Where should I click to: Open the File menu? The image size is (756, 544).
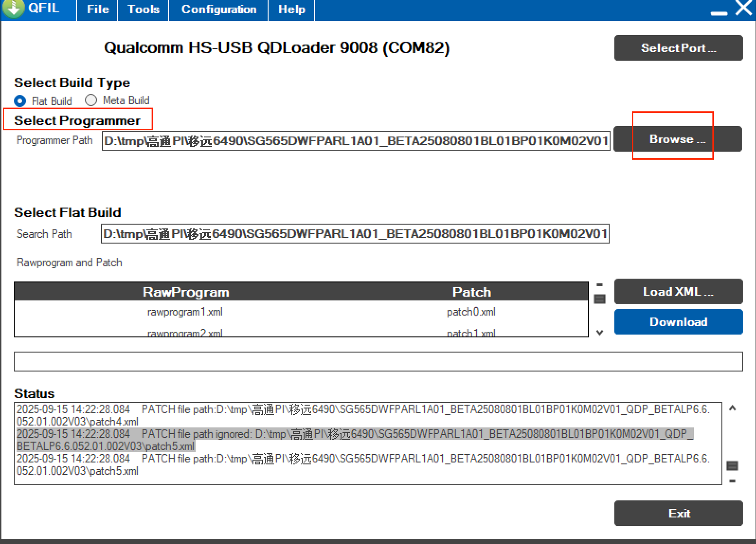coord(98,9)
